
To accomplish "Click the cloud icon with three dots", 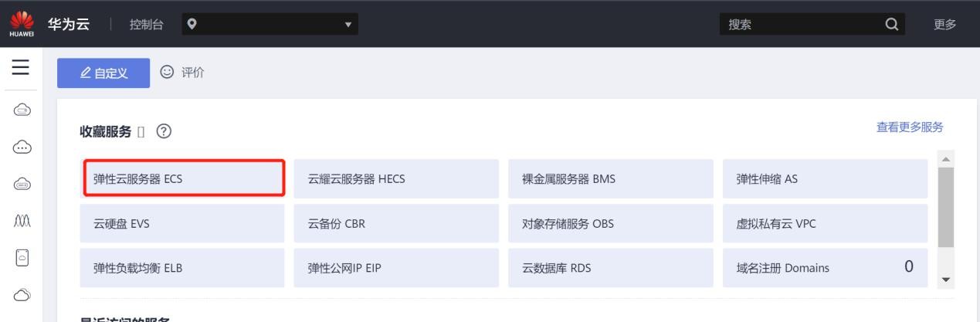I will [21, 147].
